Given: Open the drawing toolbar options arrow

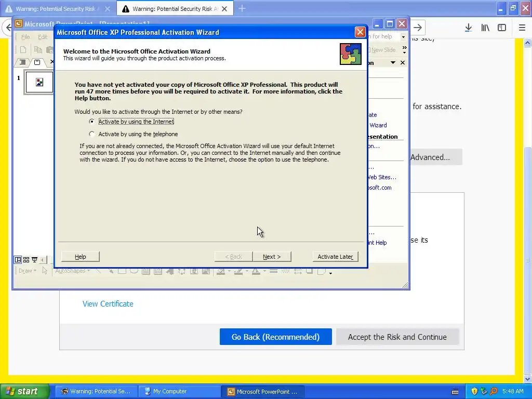Looking at the screenshot, I should (330, 273).
